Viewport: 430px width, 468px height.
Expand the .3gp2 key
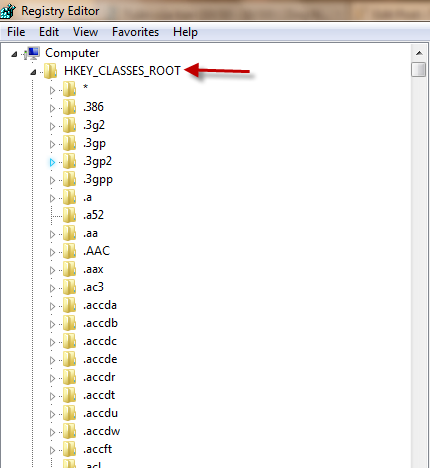pyautogui.click(x=52, y=162)
